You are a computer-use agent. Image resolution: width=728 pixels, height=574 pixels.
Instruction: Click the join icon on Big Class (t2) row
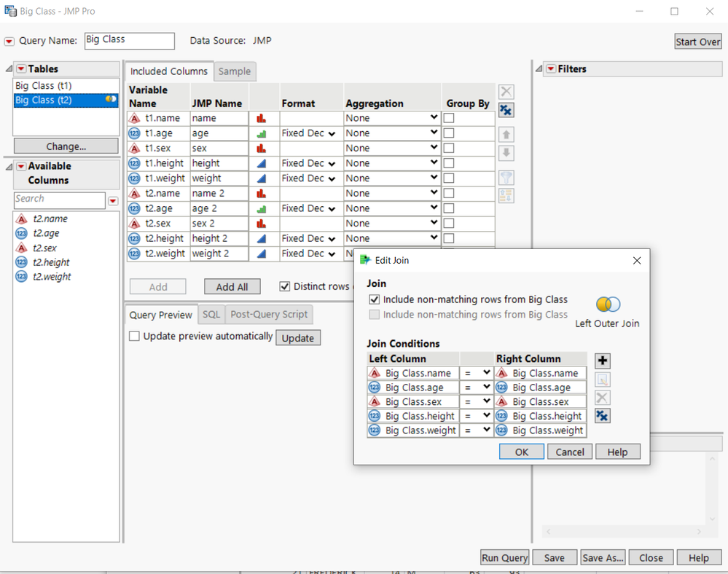point(111,99)
